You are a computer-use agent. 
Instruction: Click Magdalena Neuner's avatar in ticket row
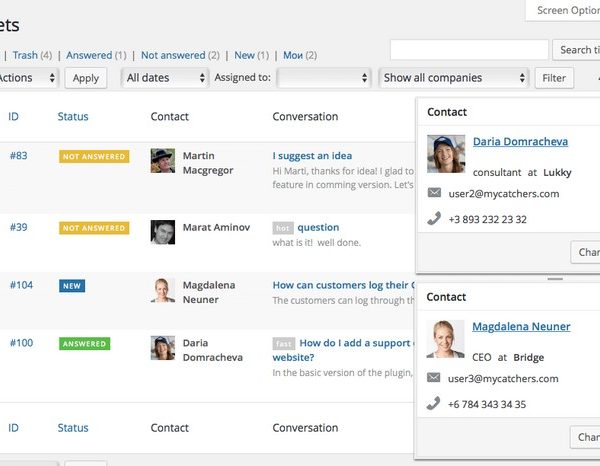pyautogui.click(x=163, y=290)
